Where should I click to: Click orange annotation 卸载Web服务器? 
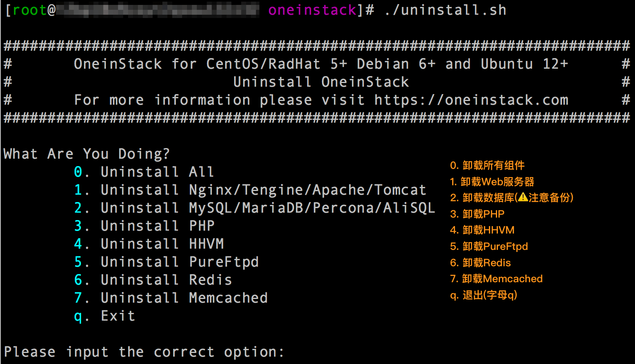[x=492, y=182]
